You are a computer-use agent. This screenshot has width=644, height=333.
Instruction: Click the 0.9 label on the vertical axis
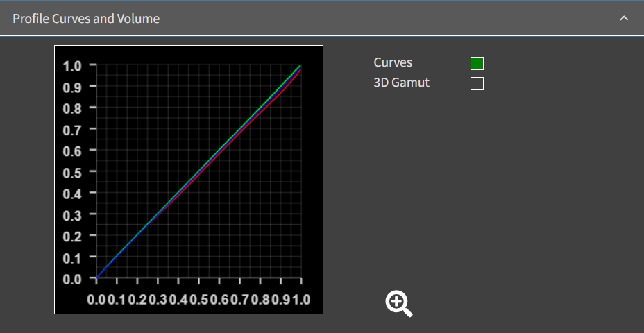coord(72,87)
